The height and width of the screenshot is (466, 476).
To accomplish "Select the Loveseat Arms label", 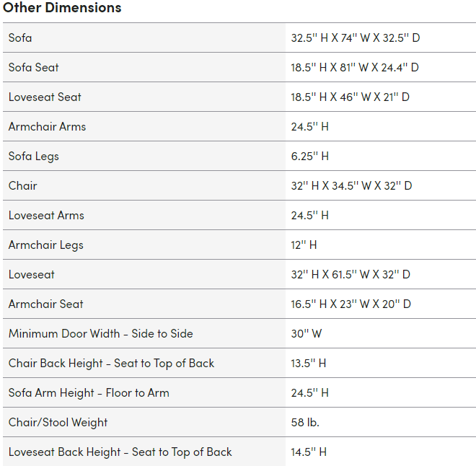I will pos(46,216).
